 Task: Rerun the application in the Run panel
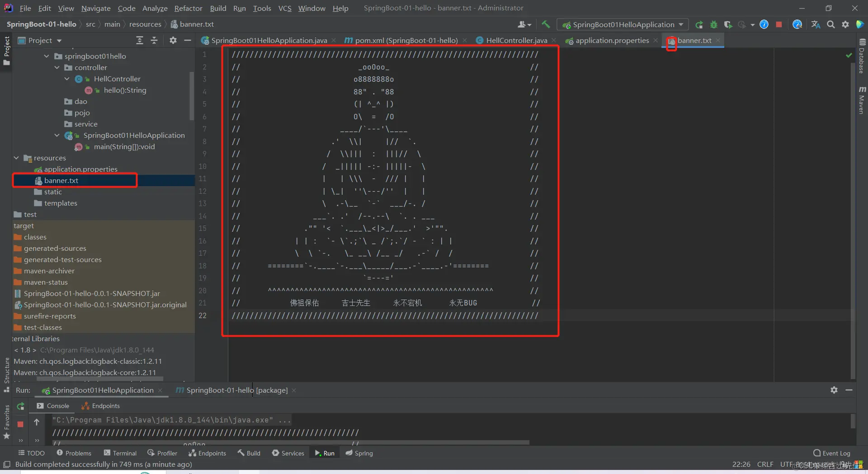(x=20, y=406)
